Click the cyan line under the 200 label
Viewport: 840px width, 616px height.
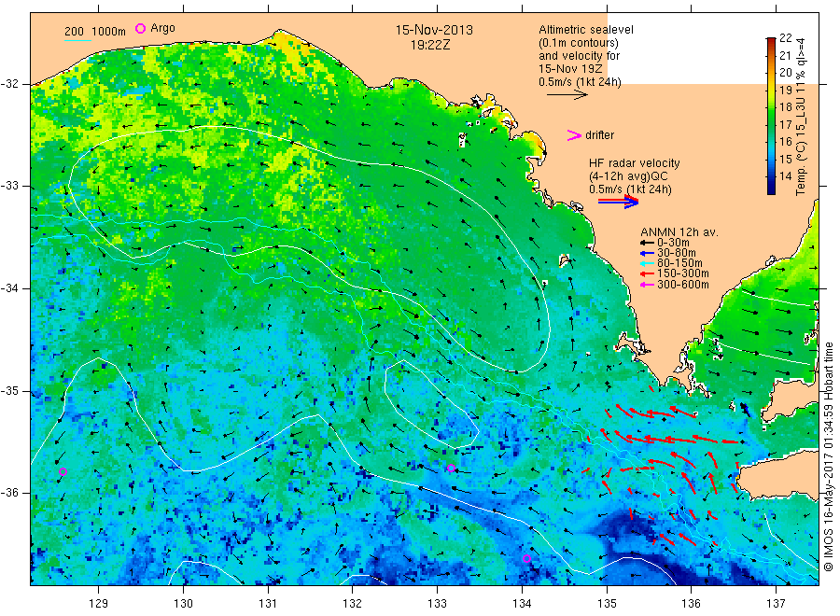(x=77, y=40)
